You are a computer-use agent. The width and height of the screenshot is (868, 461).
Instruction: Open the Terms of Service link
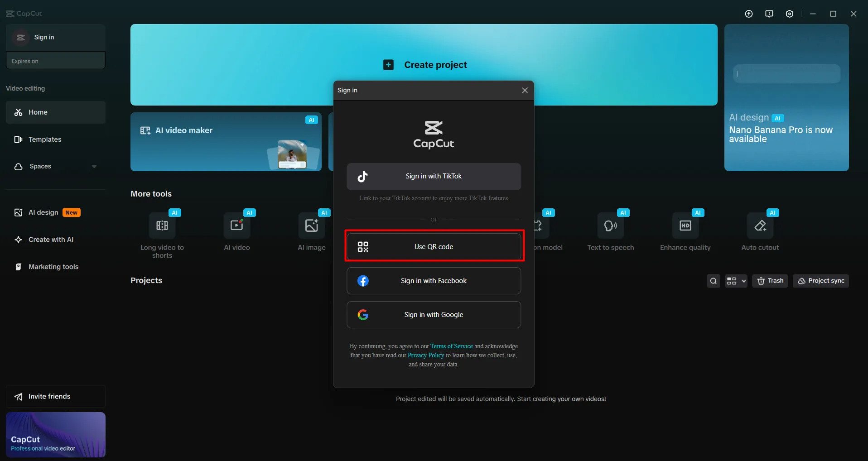point(451,346)
